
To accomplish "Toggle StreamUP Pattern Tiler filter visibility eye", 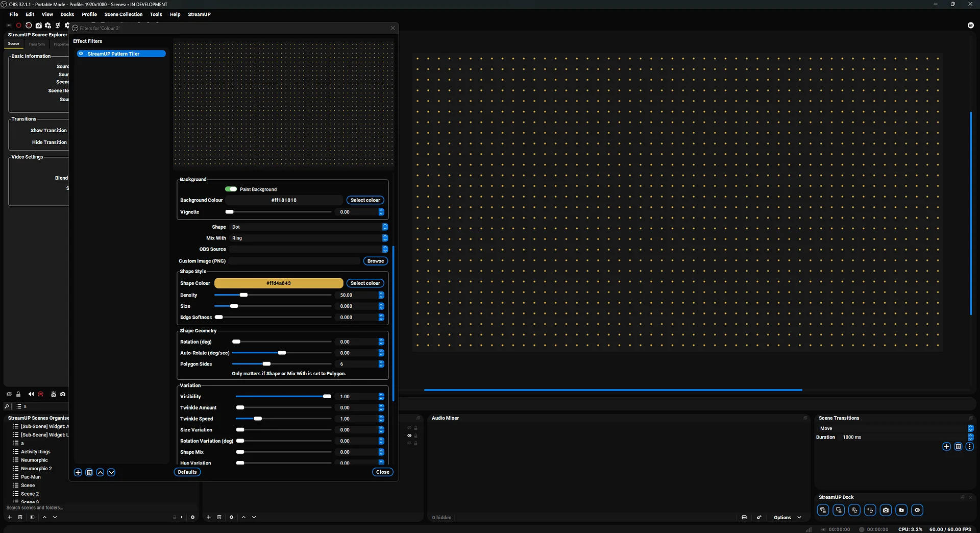I will pyautogui.click(x=81, y=54).
